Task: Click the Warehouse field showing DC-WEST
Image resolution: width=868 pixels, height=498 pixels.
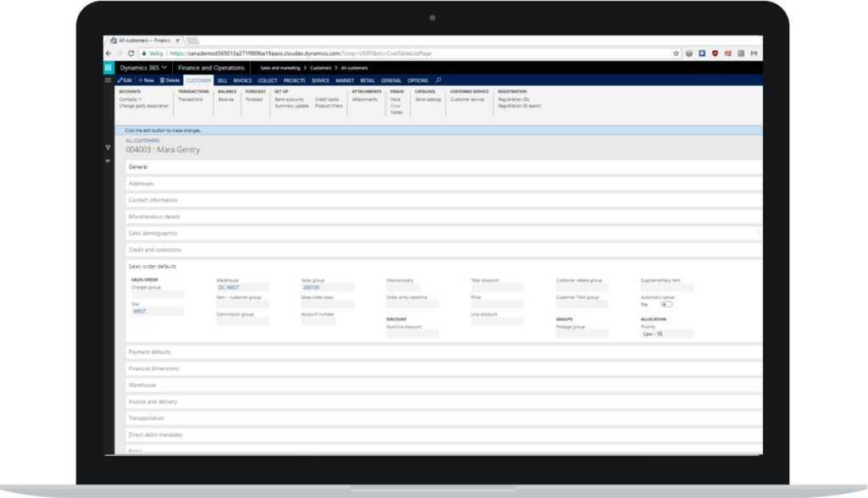Action: tap(244, 287)
